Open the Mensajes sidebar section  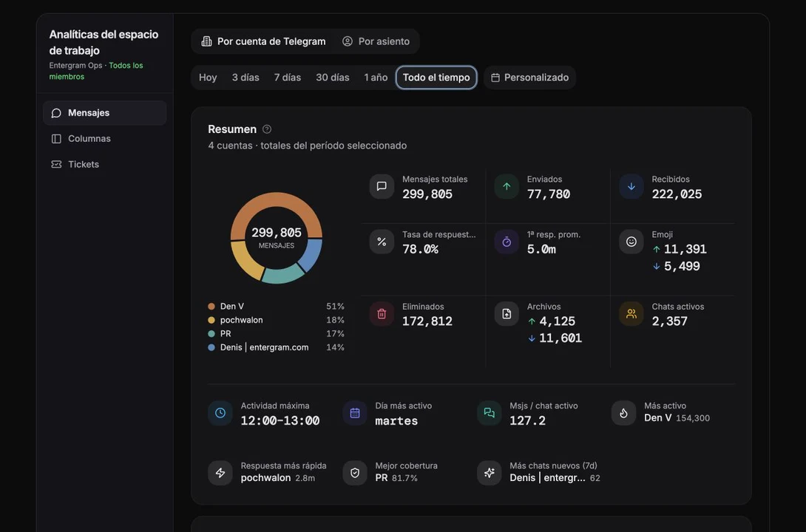click(104, 113)
